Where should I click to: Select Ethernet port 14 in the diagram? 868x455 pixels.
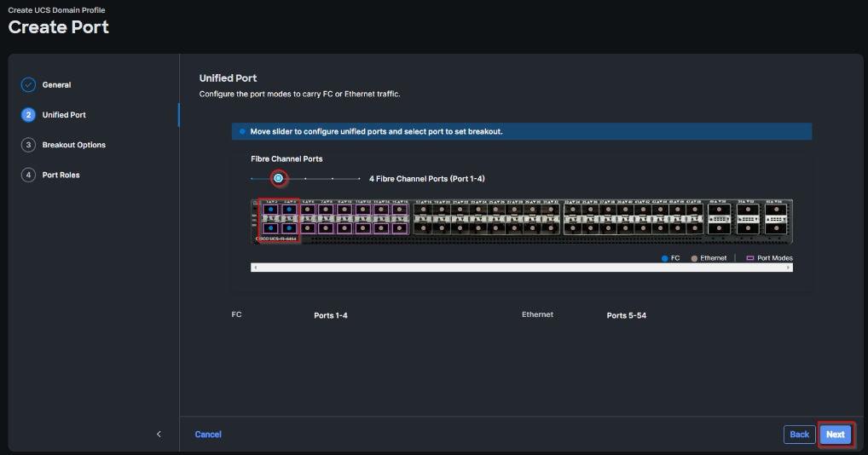coord(381,227)
